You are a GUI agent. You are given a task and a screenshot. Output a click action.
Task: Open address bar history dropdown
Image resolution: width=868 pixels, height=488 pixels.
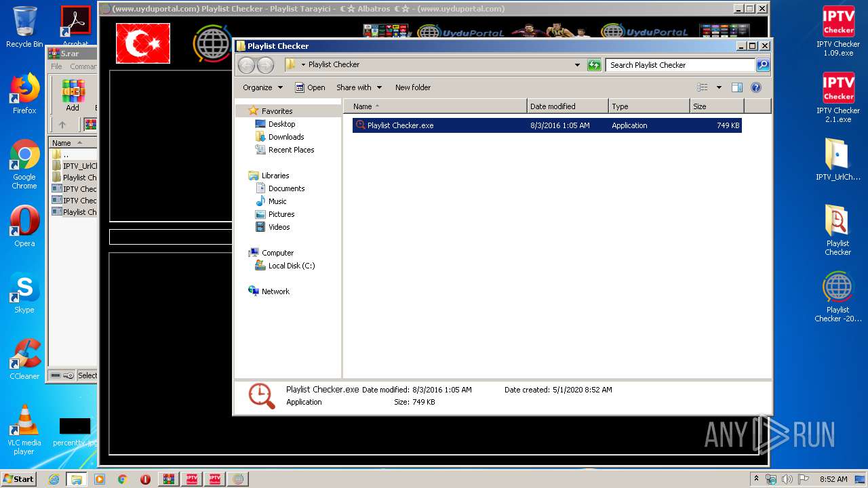click(x=577, y=65)
